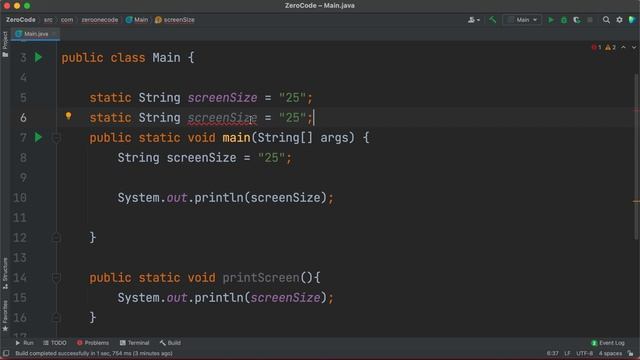Click the cursor position 6:37 indicator
The width and height of the screenshot is (640, 360).
point(552,353)
